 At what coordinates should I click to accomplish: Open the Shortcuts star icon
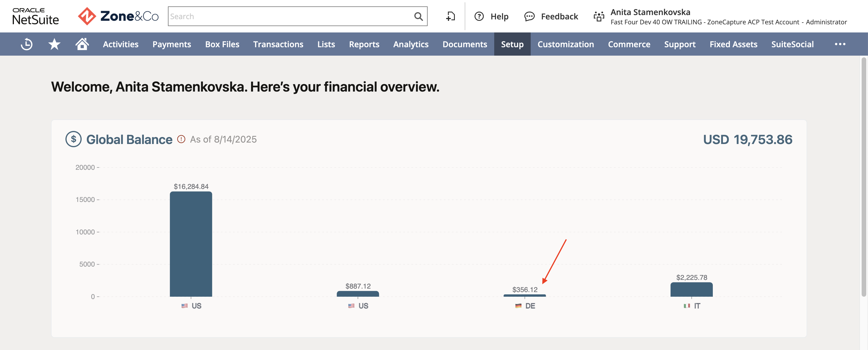click(x=54, y=44)
